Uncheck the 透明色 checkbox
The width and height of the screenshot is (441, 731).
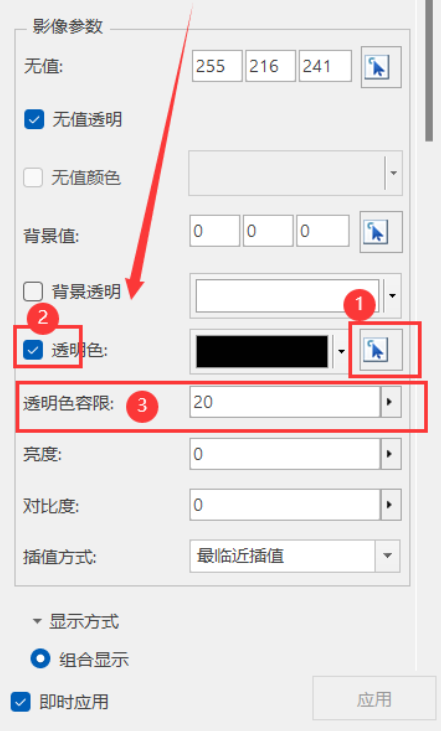tap(33, 350)
